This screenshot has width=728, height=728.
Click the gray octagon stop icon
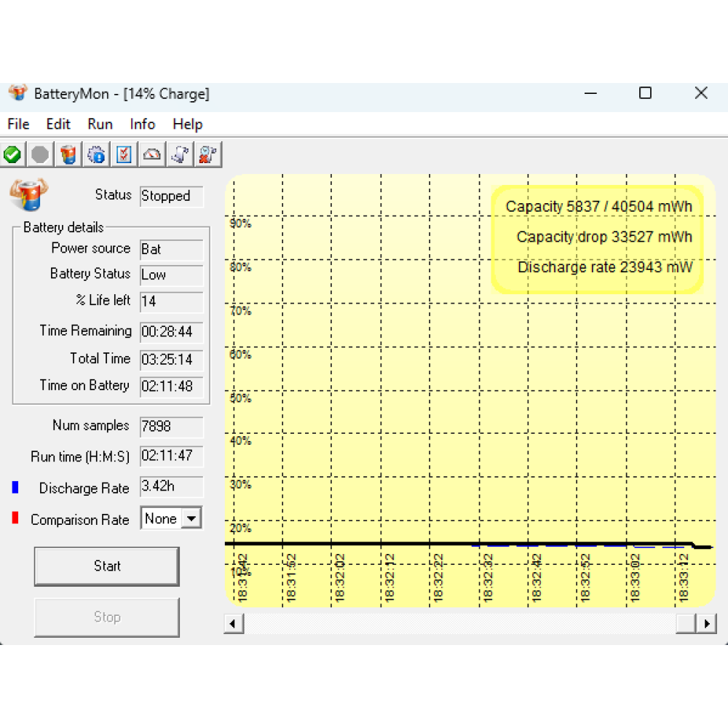[40, 154]
